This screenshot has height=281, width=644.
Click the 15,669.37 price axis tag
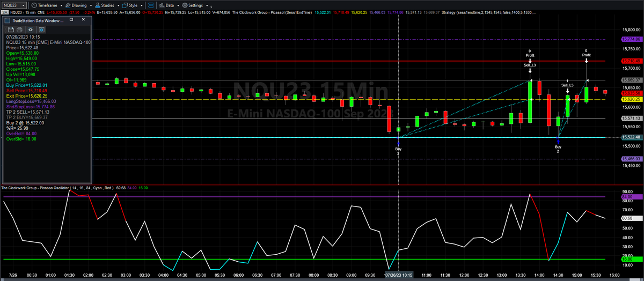click(632, 80)
